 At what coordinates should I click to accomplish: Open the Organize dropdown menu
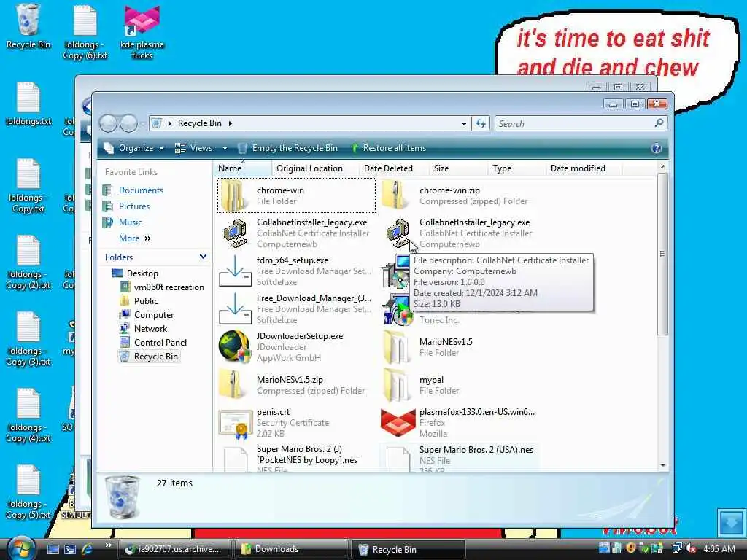point(134,148)
